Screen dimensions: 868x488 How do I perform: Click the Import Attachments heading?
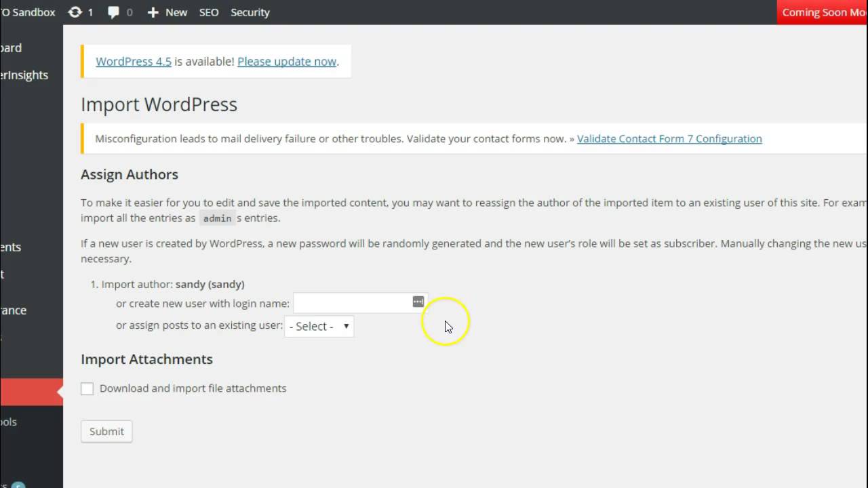146,359
